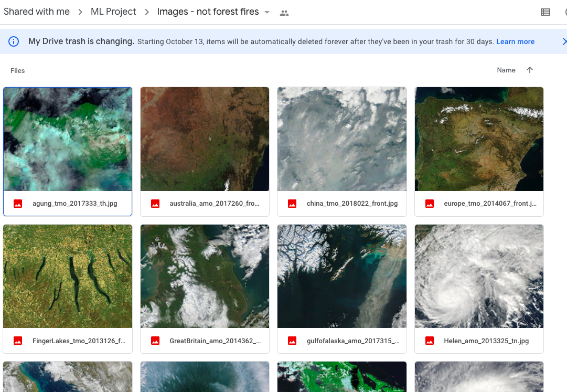Click the Name sort column label
This screenshot has height=392, width=567.
click(506, 70)
